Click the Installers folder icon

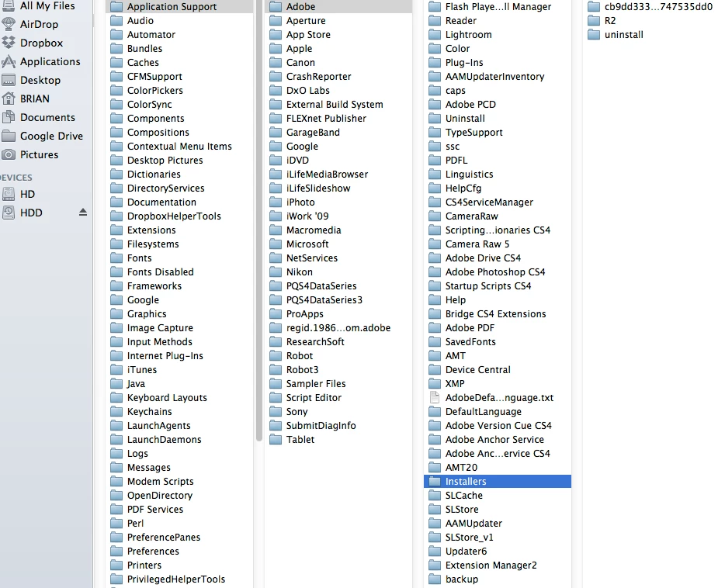(x=435, y=481)
